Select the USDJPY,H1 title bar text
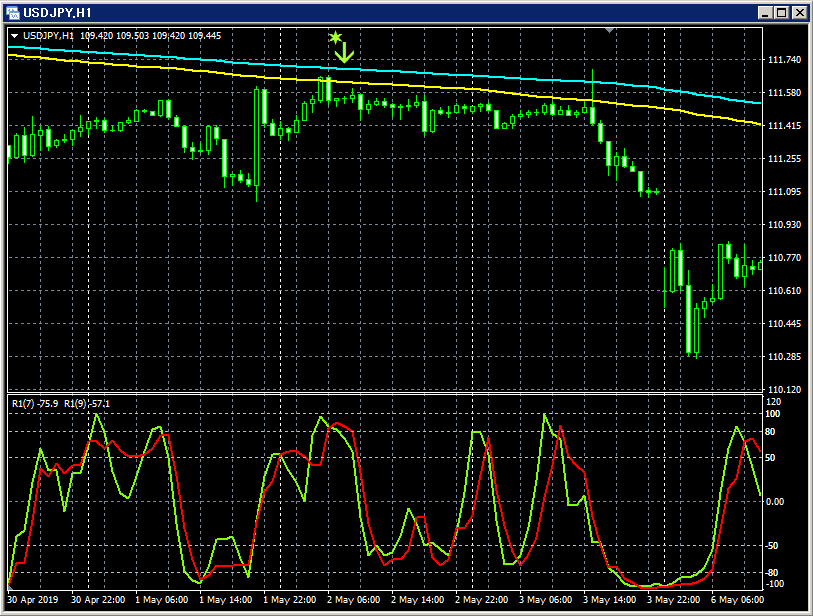813x616 pixels. (x=60, y=11)
